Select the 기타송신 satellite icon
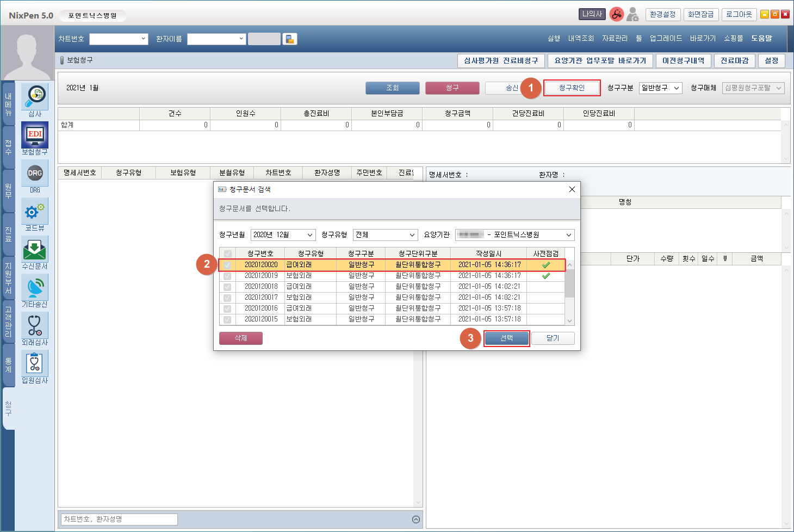The width and height of the screenshot is (794, 532). click(x=35, y=287)
